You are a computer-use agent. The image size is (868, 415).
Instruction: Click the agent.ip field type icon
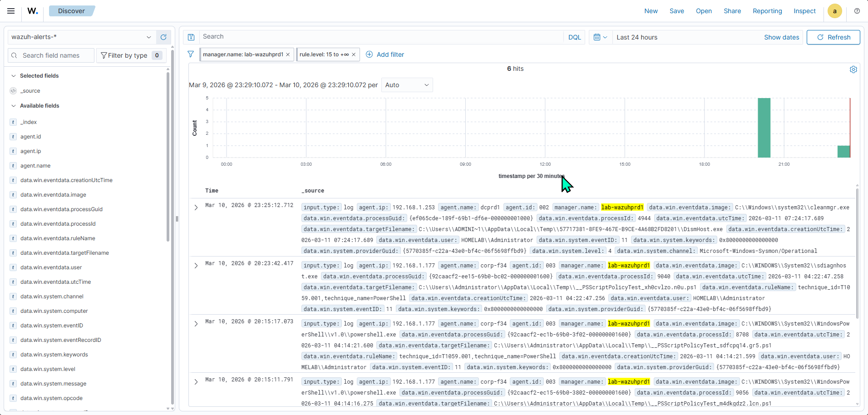[13, 151]
